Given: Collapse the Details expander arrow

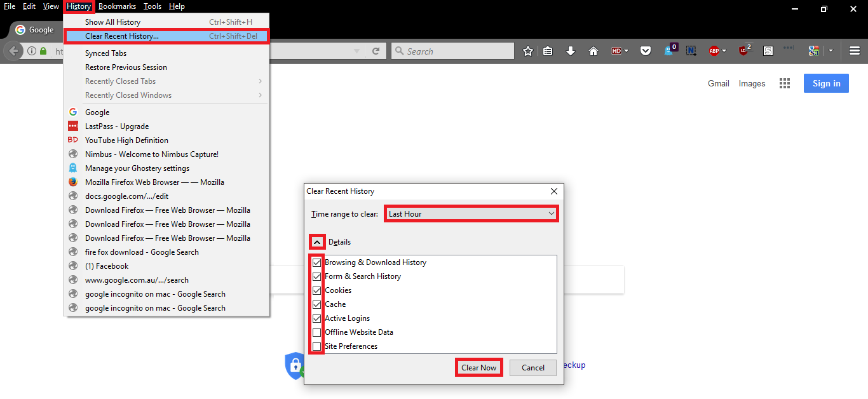Looking at the screenshot, I should coord(317,242).
